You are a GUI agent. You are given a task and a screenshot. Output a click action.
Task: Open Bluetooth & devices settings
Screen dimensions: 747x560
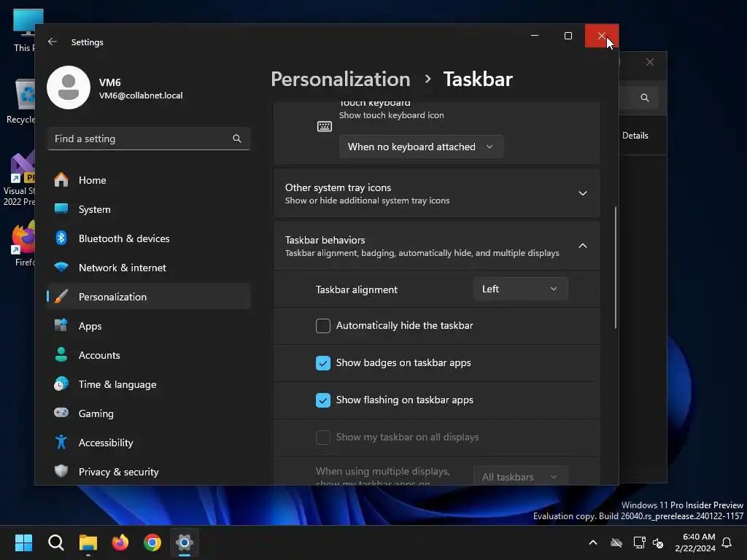(x=148, y=238)
